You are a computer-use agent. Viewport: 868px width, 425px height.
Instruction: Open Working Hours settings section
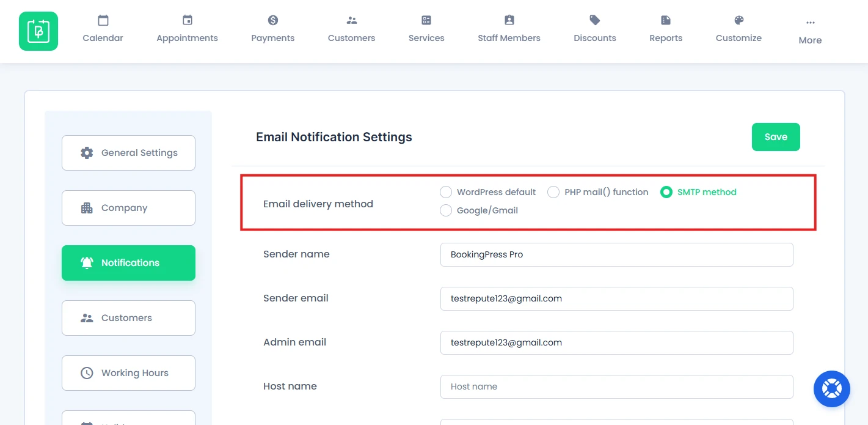[x=128, y=373]
